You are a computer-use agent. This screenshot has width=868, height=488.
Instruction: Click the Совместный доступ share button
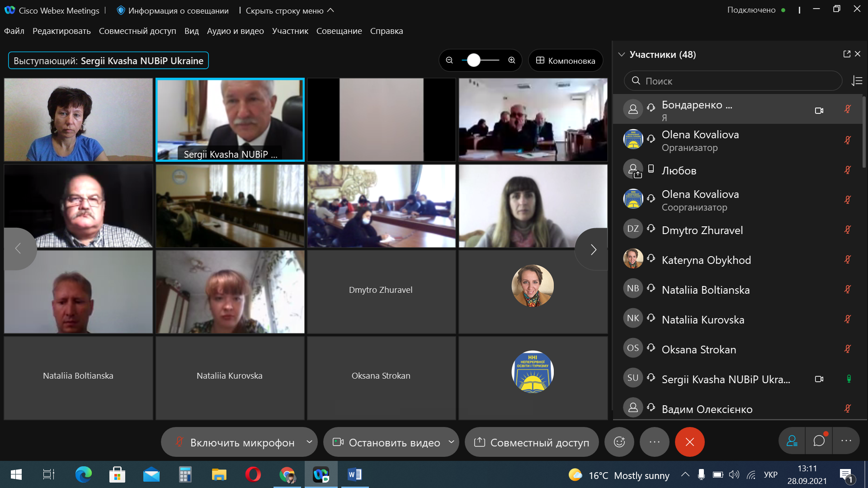click(x=532, y=442)
